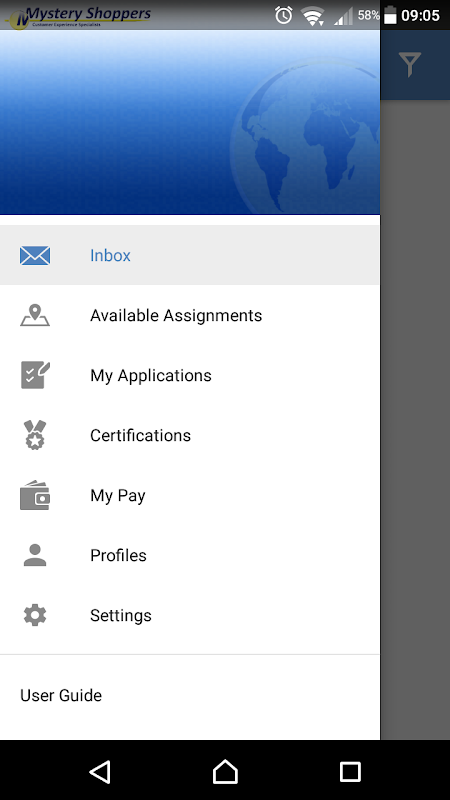Open the filter funnel icon
450x800 pixels.
pos(410,64)
